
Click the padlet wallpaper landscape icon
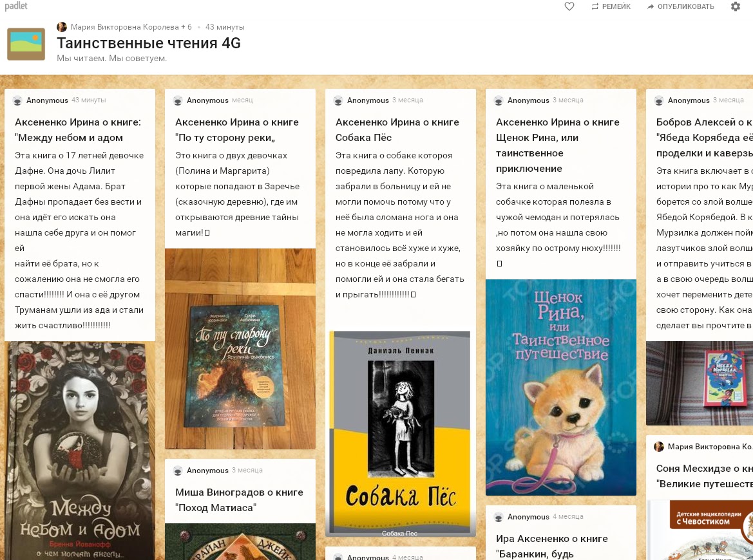26,44
